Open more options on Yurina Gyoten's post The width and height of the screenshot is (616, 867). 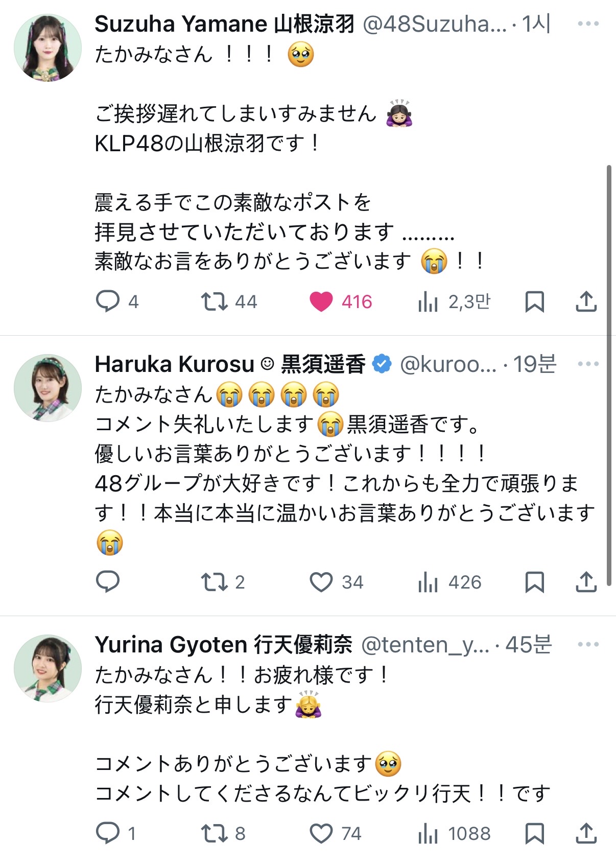588,644
